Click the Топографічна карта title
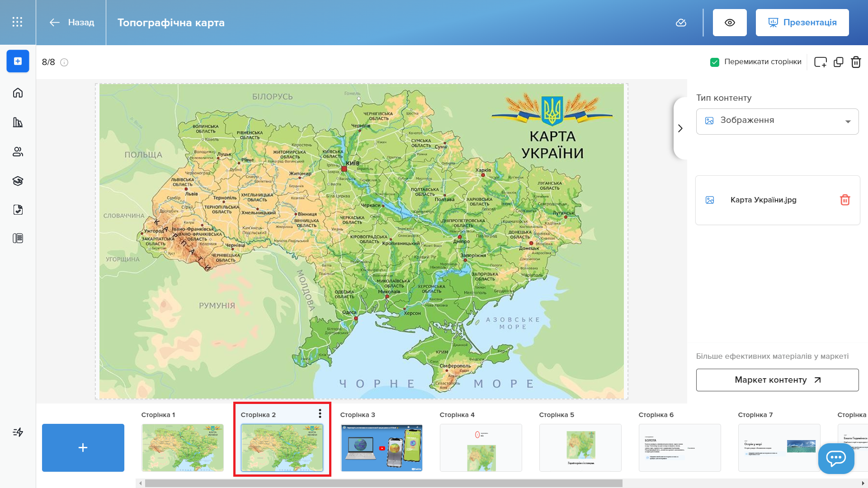 pyautogui.click(x=171, y=23)
